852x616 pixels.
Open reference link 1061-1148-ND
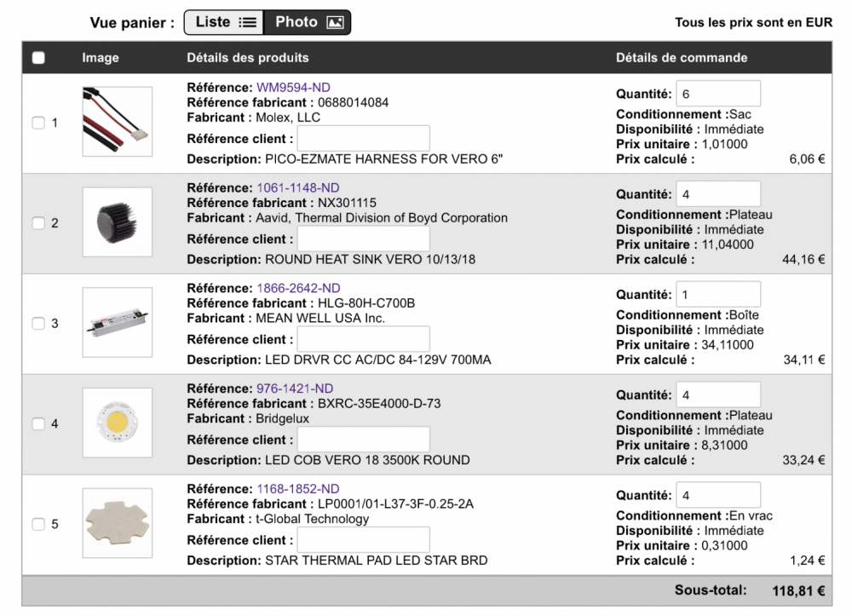(298, 188)
